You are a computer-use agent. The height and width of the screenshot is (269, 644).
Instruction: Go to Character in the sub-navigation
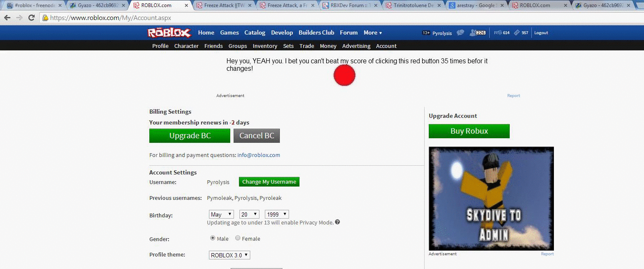pos(186,46)
